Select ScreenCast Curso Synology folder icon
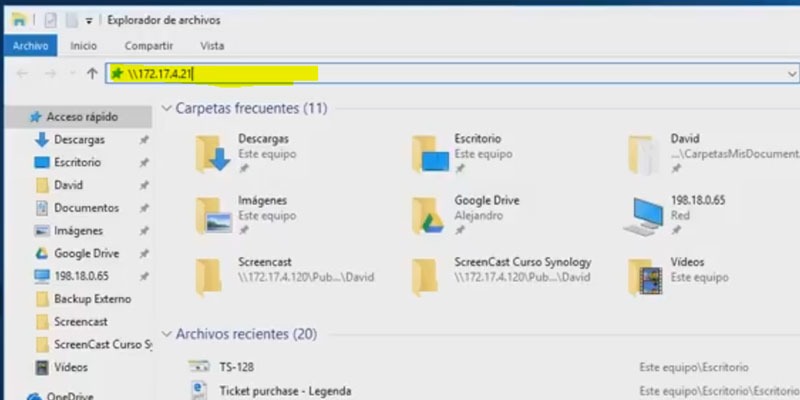This screenshot has height=400, width=800. click(x=424, y=278)
